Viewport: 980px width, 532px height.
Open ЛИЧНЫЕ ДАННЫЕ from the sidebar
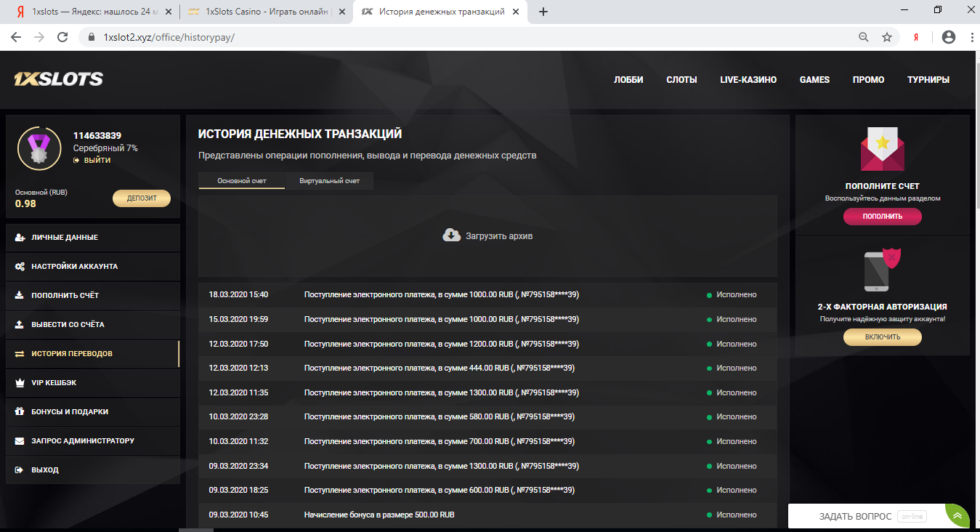[92, 238]
